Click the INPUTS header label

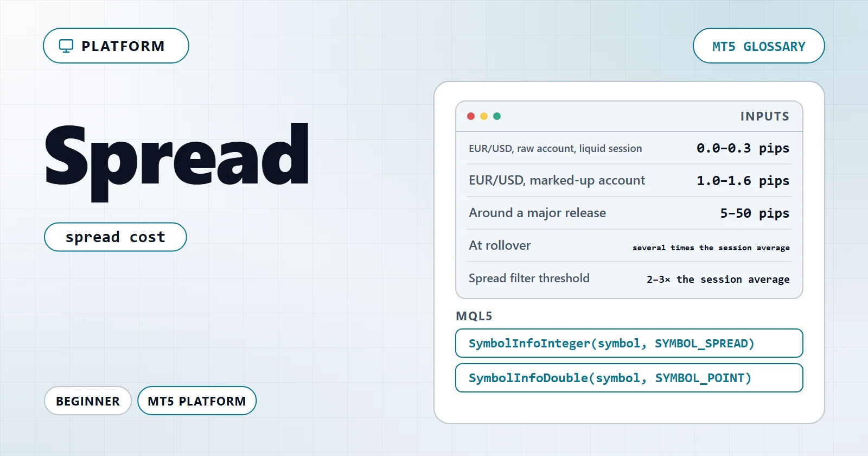point(765,116)
